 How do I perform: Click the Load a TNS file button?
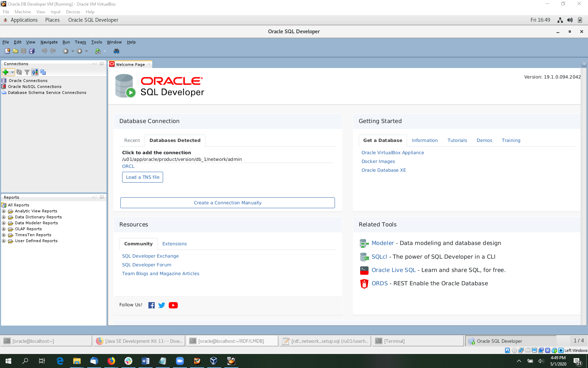click(142, 177)
